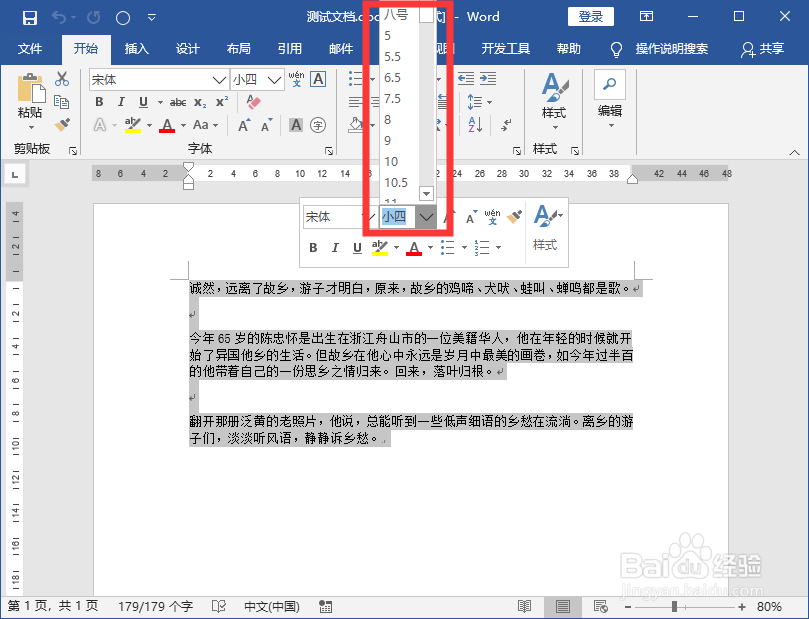Viewport: 809px width, 619px height.
Task: Toggle strikethrough formatting
Action: tap(179, 101)
